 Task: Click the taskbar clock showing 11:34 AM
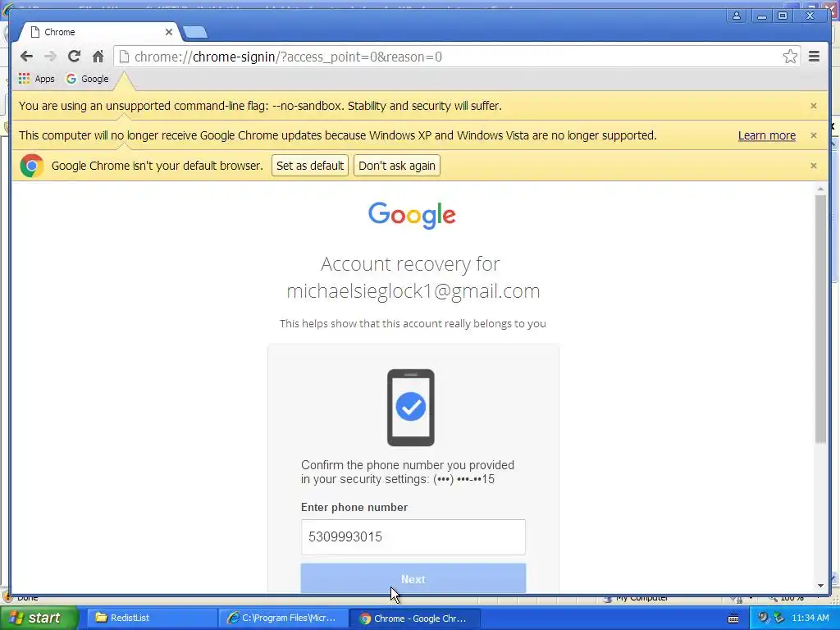[810, 618]
